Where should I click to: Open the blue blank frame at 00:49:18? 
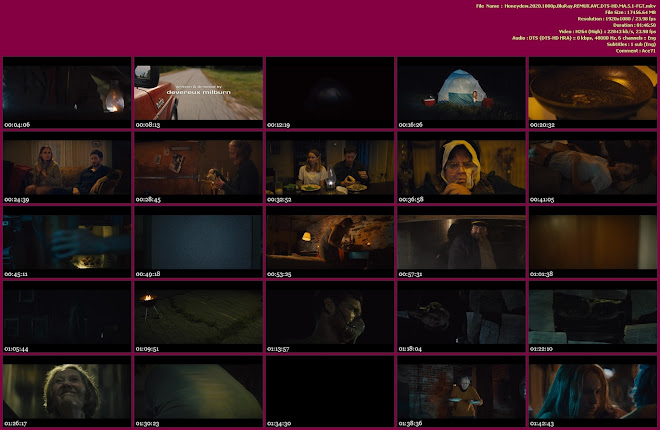(x=198, y=242)
